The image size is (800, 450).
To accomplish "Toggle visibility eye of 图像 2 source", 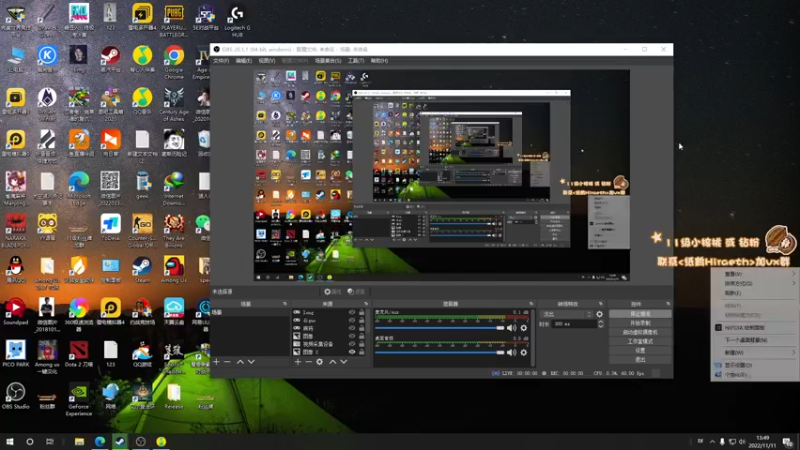I will coord(352,352).
